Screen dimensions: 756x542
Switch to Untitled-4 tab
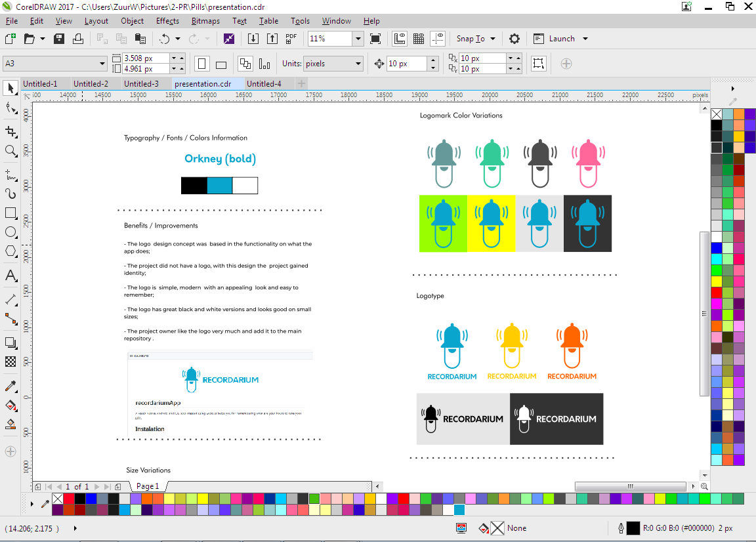pyautogui.click(x=264, y=83)
